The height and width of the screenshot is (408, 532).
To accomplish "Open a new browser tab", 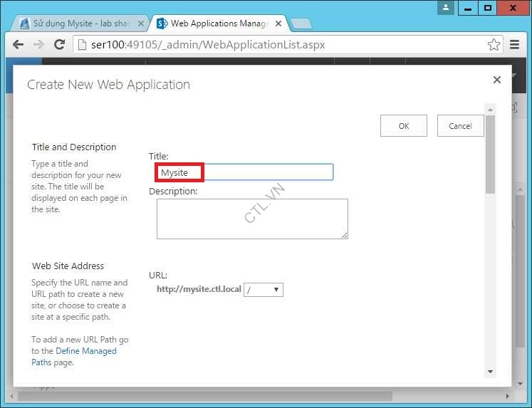I will (301, 23).
